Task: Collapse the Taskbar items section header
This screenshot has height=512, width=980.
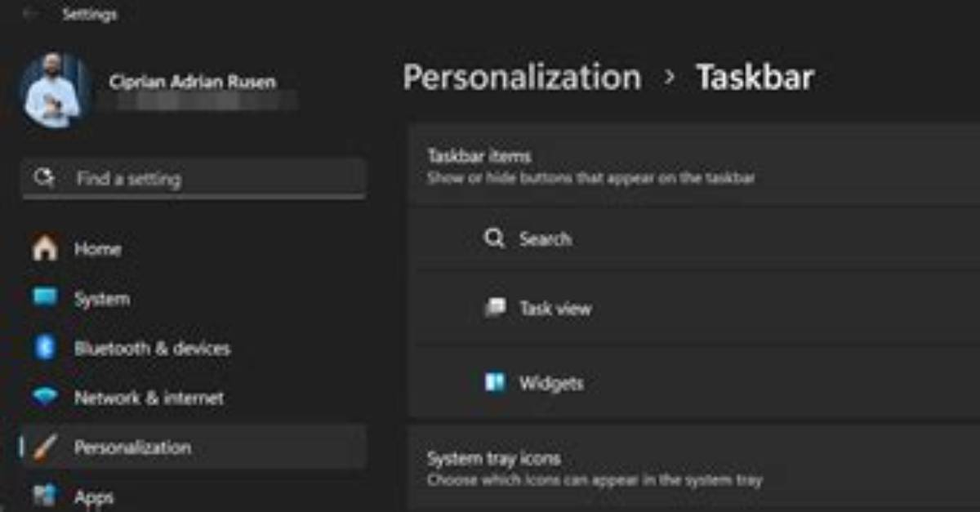Action: (x=694, y=165)
